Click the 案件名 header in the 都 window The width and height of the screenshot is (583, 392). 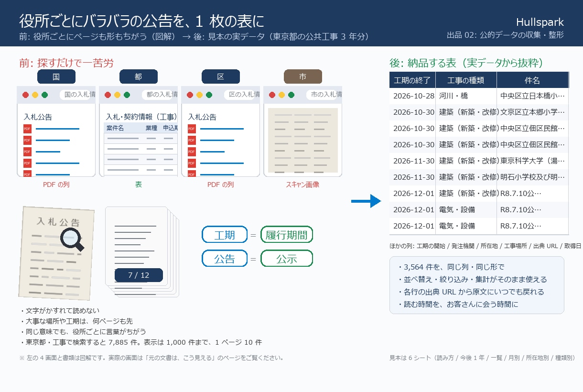115,128
